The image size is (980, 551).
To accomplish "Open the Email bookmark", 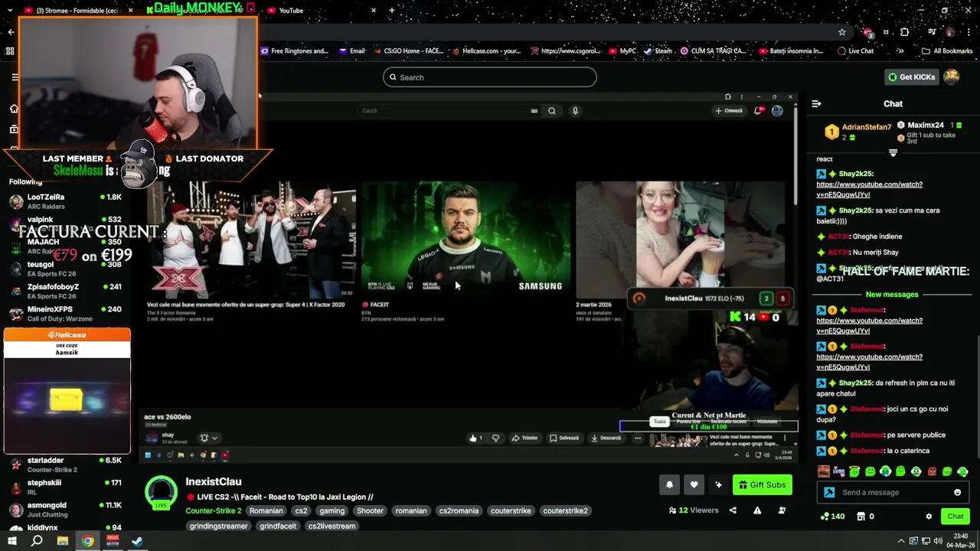I will [x=351, y=51].
